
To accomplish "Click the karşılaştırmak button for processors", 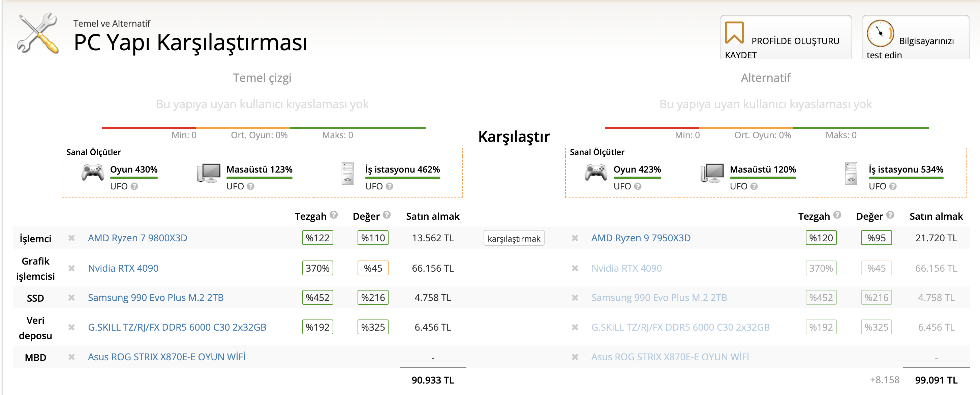I will pos(514,238).
